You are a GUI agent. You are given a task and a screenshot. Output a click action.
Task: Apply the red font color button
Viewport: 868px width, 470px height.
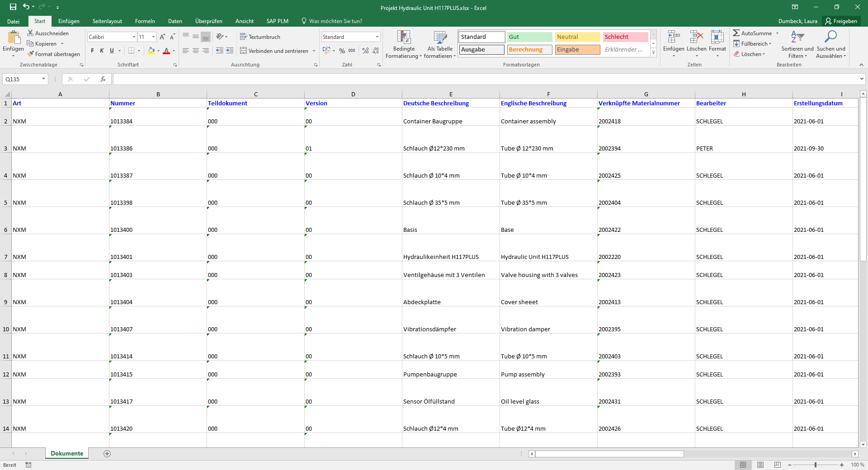click(x=166, y=51)
